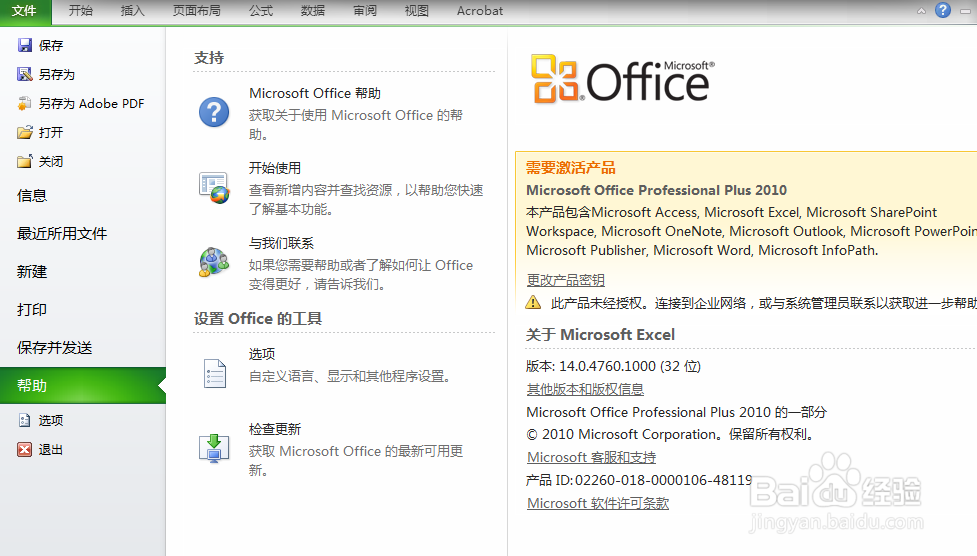Click the Contact Us (与我们联系) icon
The height and width of the screenshot is (556, 977).
tap(214, 262)
